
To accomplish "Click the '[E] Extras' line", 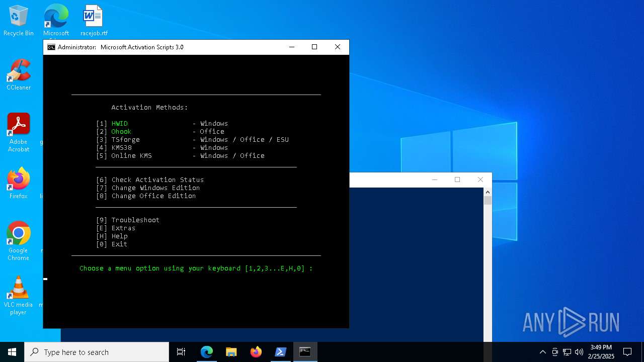I will 116,228.
